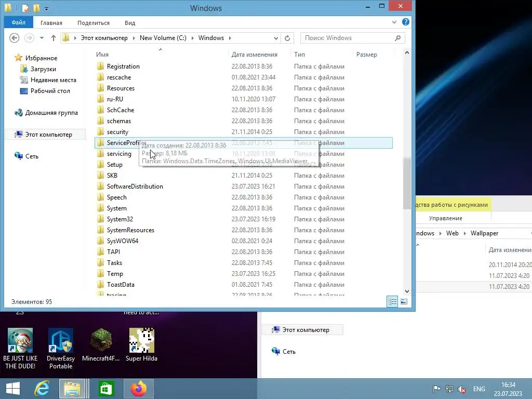This screenshot has height=399, width=532.
Task: Open the Super Hilda desktop shortcut
Action: click(x=141, y=345)
